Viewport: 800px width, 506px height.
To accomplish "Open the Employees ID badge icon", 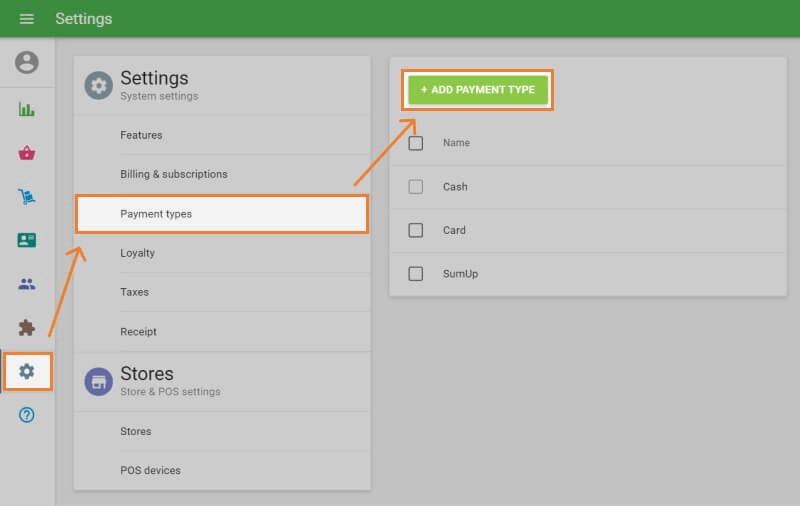I will (27, 240).
